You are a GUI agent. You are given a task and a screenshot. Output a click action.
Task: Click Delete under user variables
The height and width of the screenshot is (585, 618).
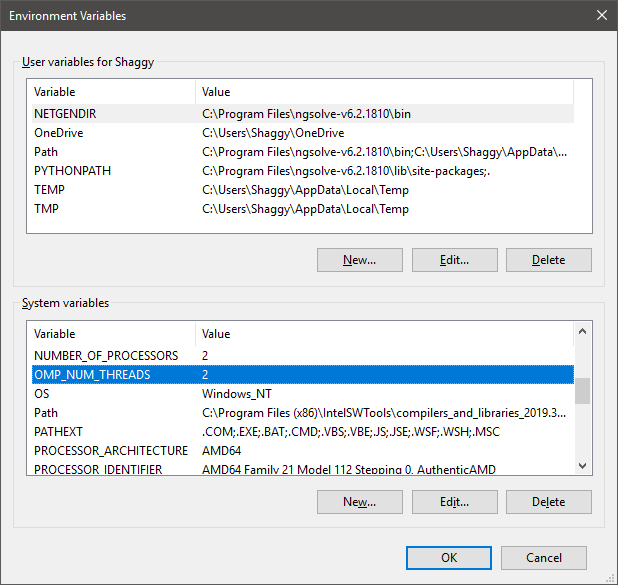point(549,260)
